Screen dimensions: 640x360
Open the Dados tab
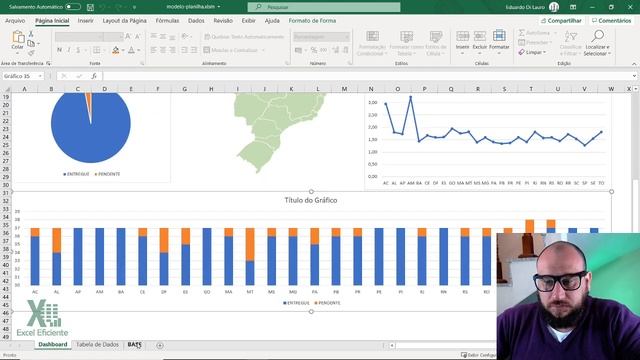196,20
